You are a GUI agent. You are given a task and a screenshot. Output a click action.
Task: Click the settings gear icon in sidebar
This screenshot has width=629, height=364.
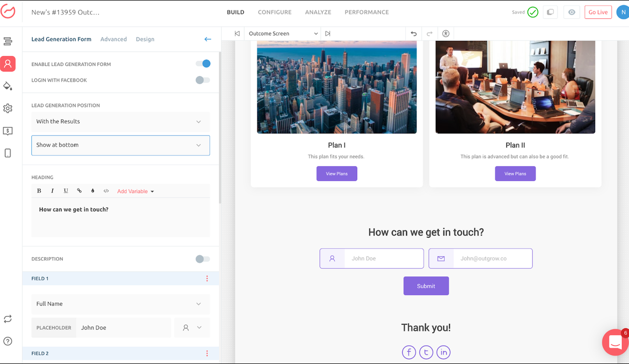[8, 108]
